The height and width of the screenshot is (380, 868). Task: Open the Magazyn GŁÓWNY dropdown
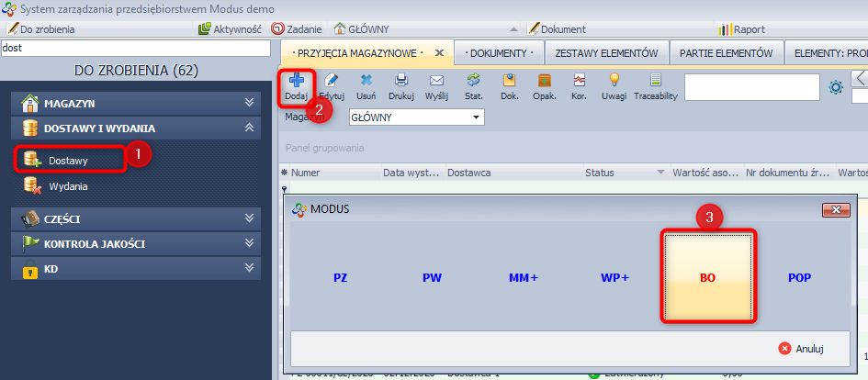[x=476, y=117]
